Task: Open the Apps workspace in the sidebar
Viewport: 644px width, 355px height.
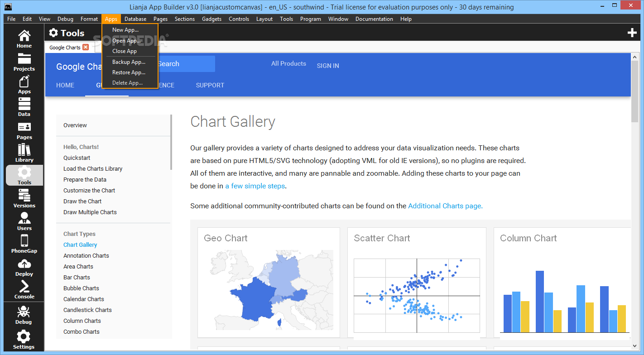Action: (x=24, y=85)
